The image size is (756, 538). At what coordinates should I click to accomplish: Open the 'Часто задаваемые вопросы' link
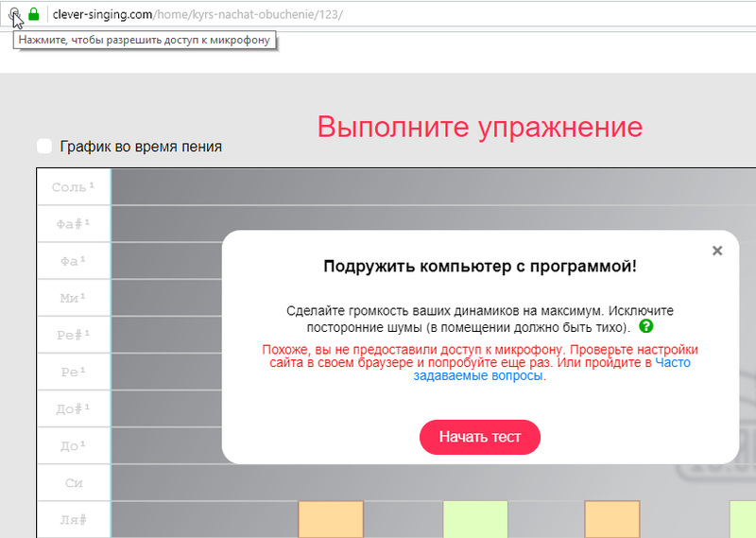pos(552,369)
